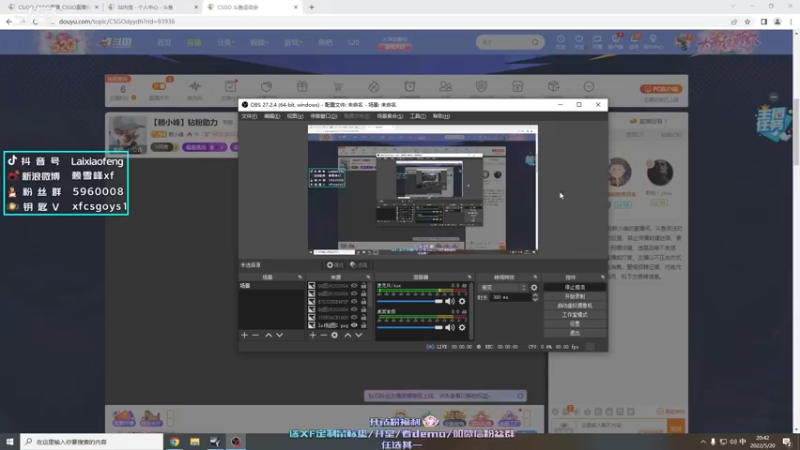The width and height of the screenshot is (800, 450).
Task: Move selected OBS source up
Action: 347,335
